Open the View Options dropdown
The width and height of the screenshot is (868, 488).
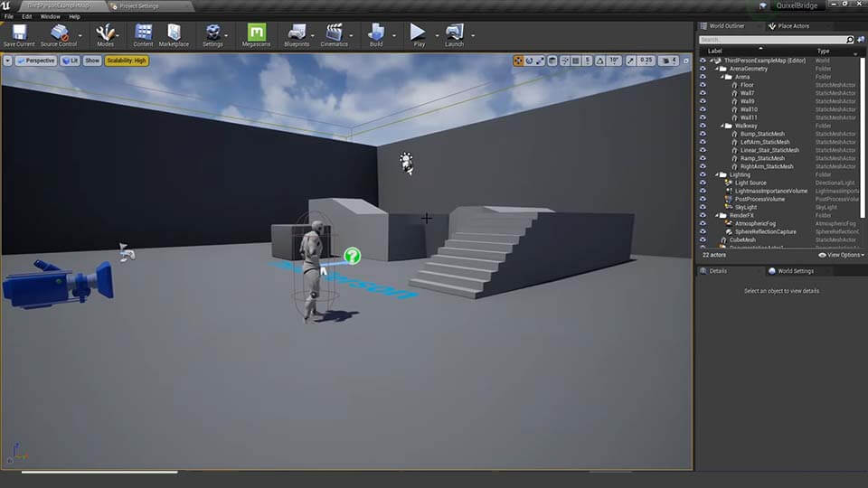841,255
